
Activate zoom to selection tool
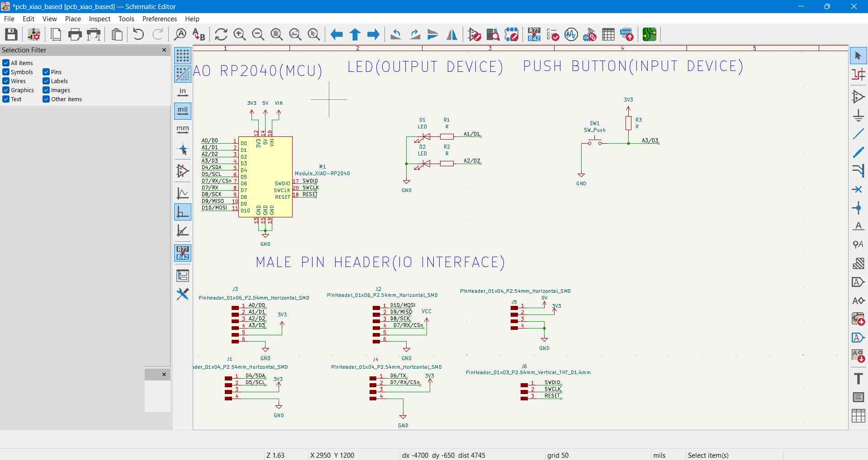click(314, 34)
